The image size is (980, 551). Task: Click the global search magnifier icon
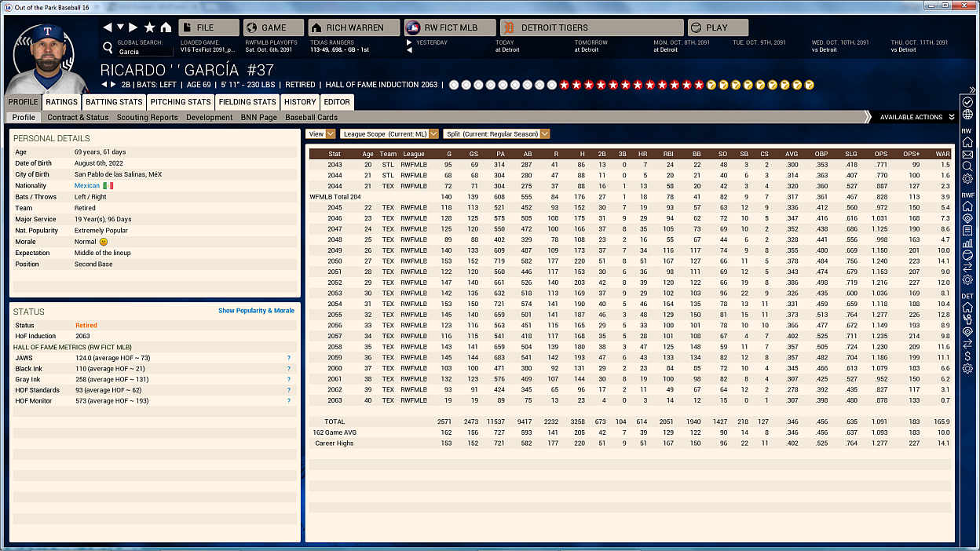108,48
